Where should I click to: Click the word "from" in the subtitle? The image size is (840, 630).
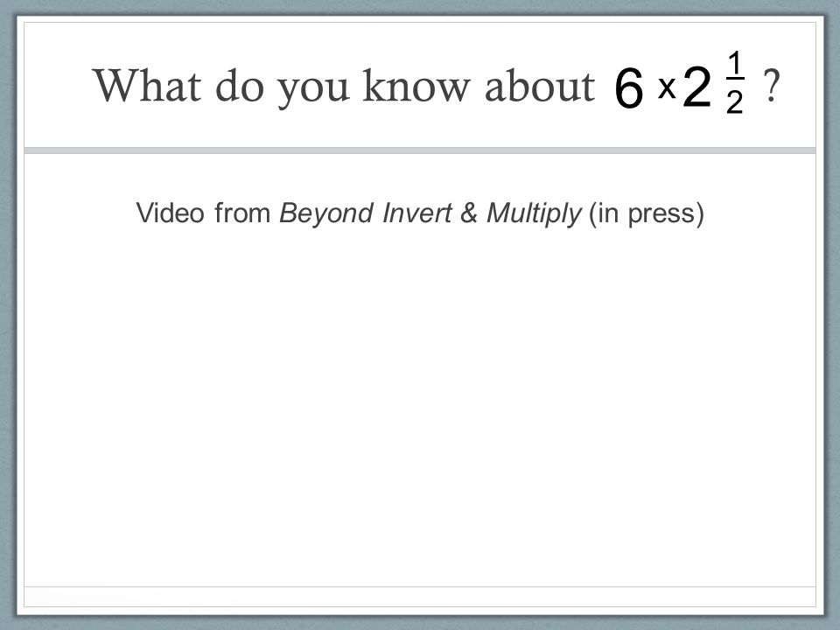[x=242, y=213]
